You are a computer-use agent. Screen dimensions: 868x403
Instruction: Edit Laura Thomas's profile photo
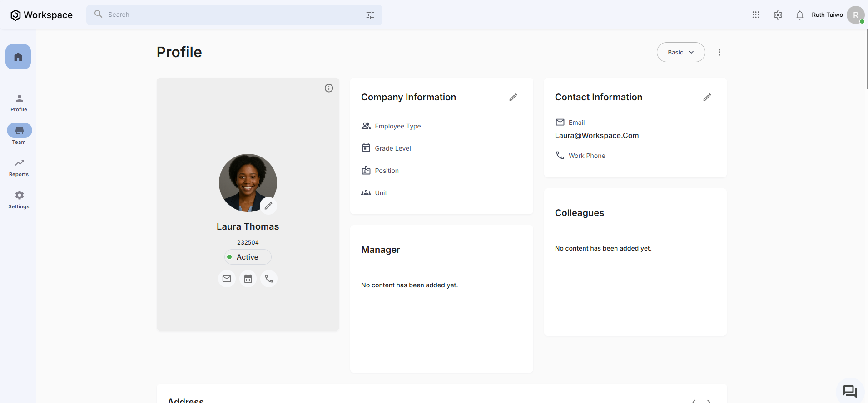click(x=268, y=206)
